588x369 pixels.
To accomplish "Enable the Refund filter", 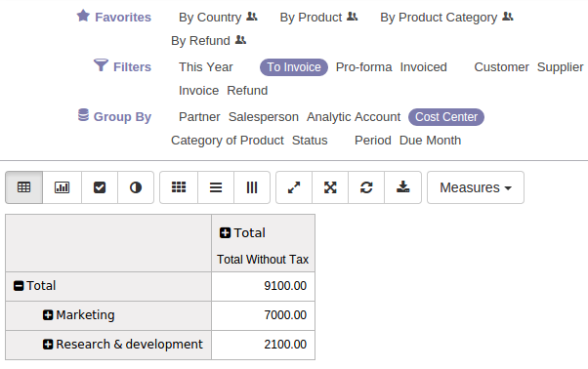I will coord(247,91).
